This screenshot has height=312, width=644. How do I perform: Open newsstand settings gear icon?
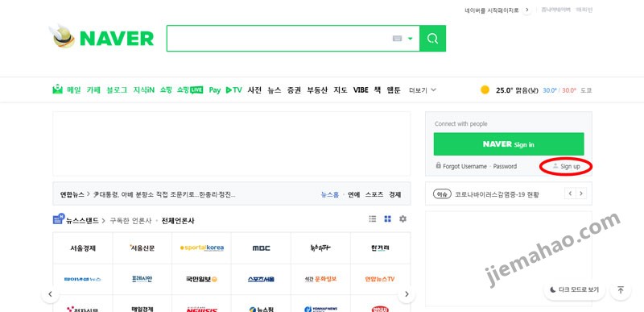(403, 218)
